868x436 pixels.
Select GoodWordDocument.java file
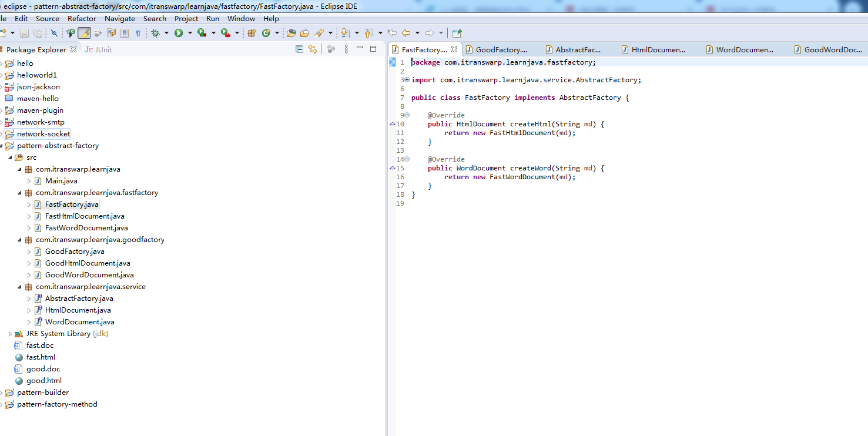[x=89, y=275]
